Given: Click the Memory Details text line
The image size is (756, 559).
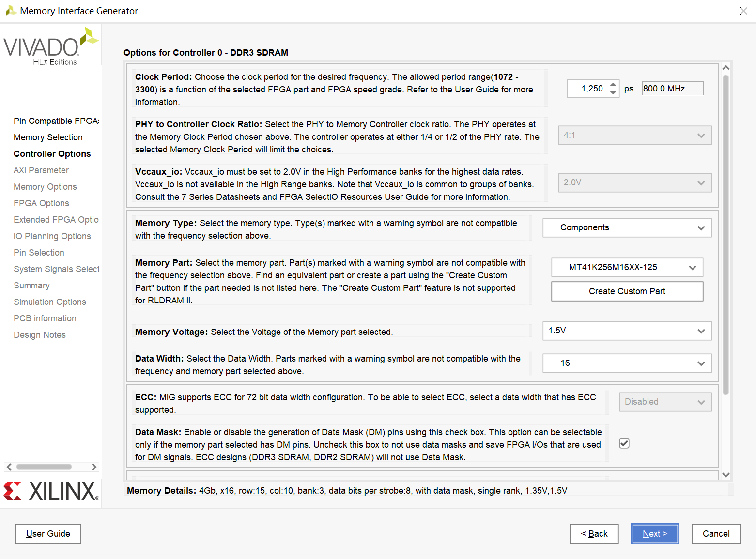Looking at the screenshot, I should pos(347,491).
